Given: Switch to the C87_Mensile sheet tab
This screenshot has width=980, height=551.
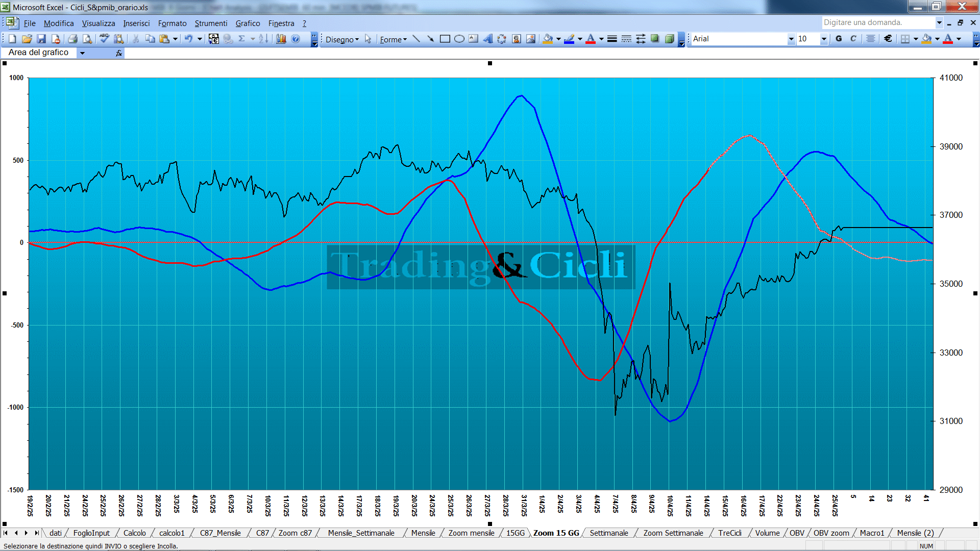Looking at the screenshot, I should 220,533.
